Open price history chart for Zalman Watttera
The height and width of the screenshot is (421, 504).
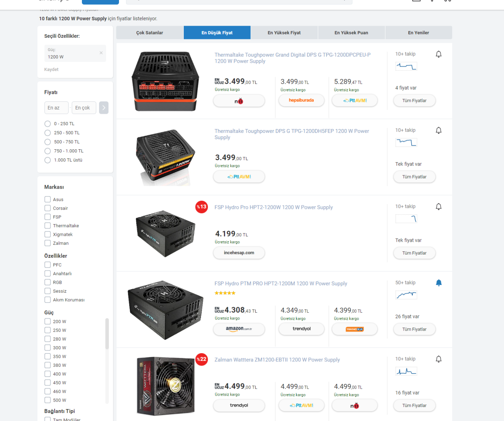[x=406, y=371]
